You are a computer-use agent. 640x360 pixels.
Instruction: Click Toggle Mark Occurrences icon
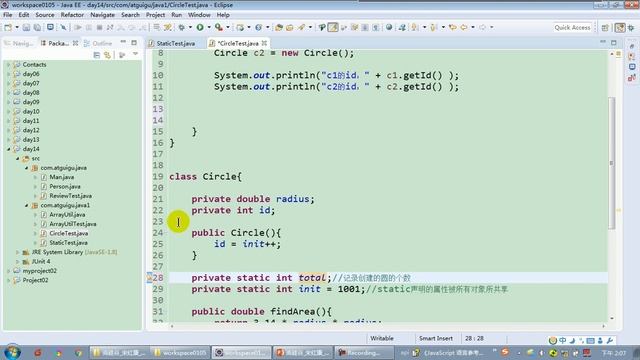(333, 27)
